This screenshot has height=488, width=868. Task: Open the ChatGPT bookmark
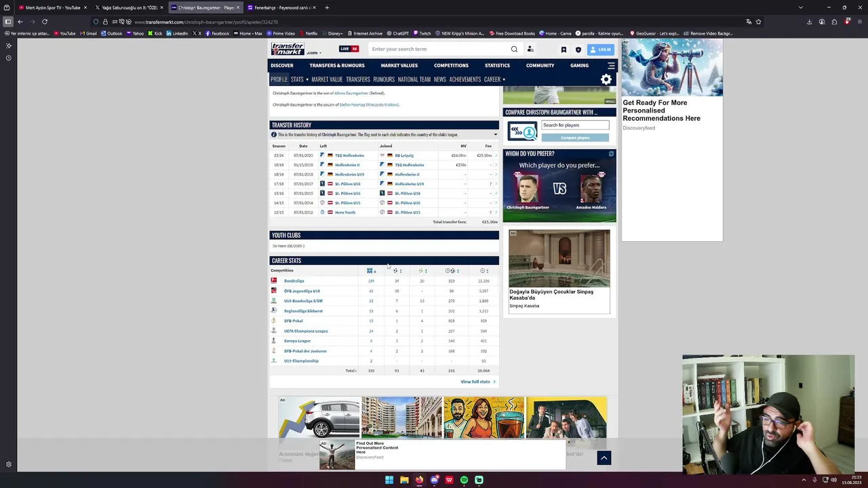[x=397, y=33]
